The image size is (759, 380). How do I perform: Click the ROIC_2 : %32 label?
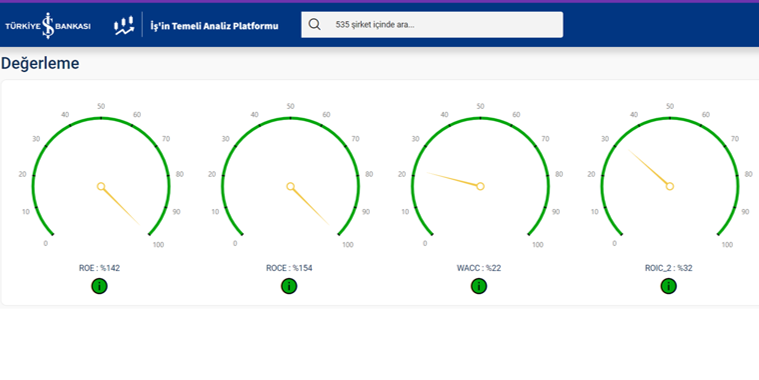(x=668, y=268)
